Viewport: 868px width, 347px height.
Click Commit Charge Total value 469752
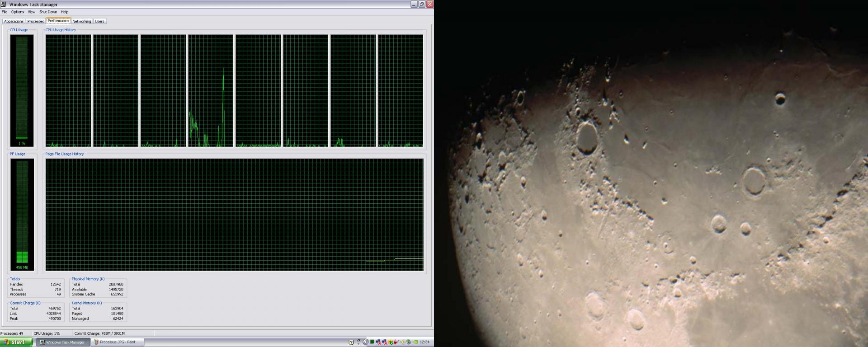[55, 309]
